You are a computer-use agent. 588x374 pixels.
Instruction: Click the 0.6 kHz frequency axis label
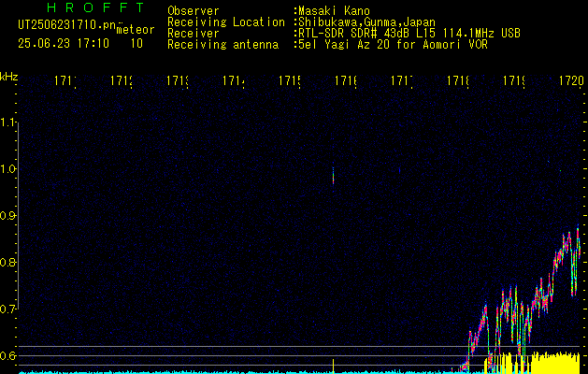pos(8,355)
